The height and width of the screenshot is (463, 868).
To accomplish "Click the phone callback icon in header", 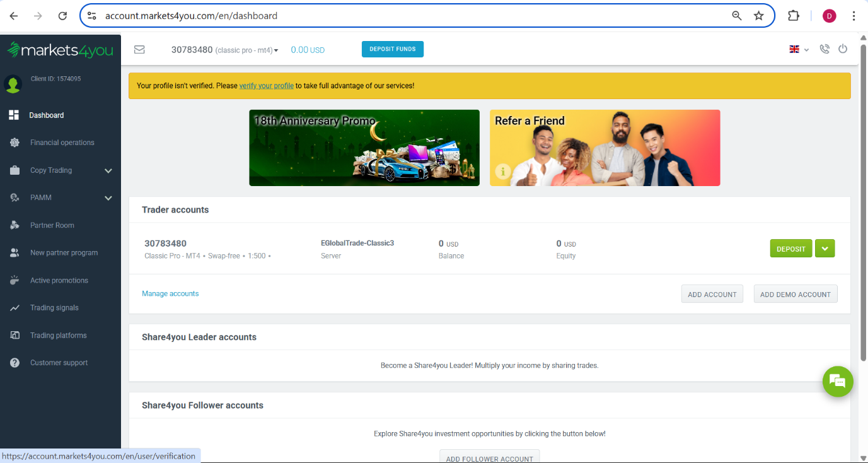I will (825, 49).
